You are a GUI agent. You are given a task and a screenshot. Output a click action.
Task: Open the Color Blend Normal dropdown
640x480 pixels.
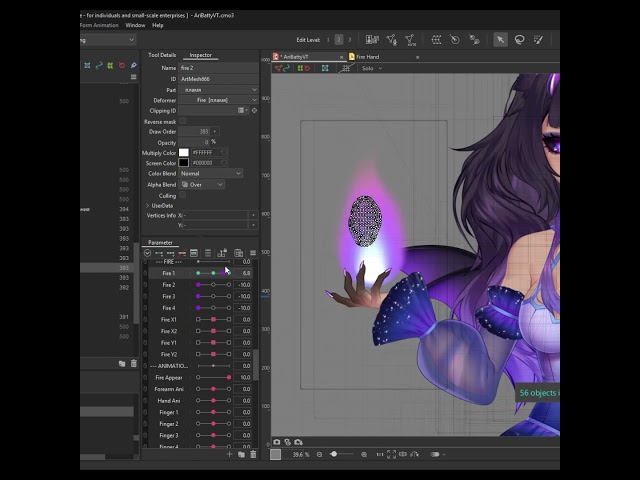click(211, 173)
